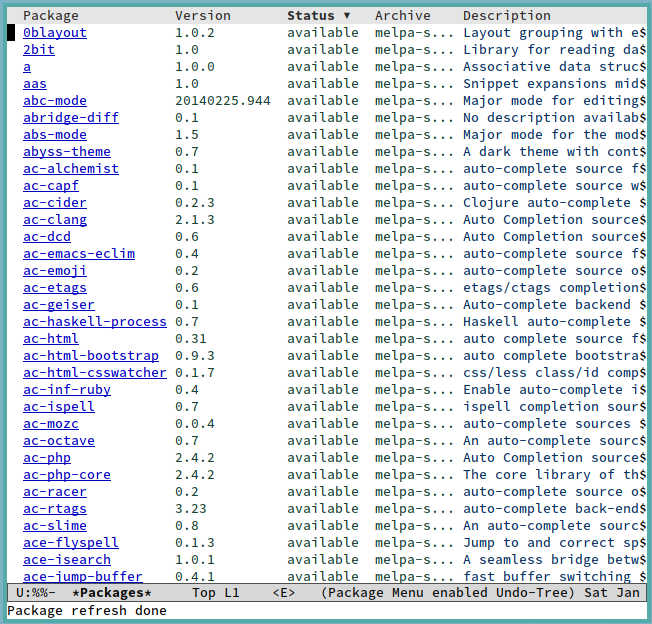
Task: Open the ac-alchemist package link
Action: click(71, 168)
